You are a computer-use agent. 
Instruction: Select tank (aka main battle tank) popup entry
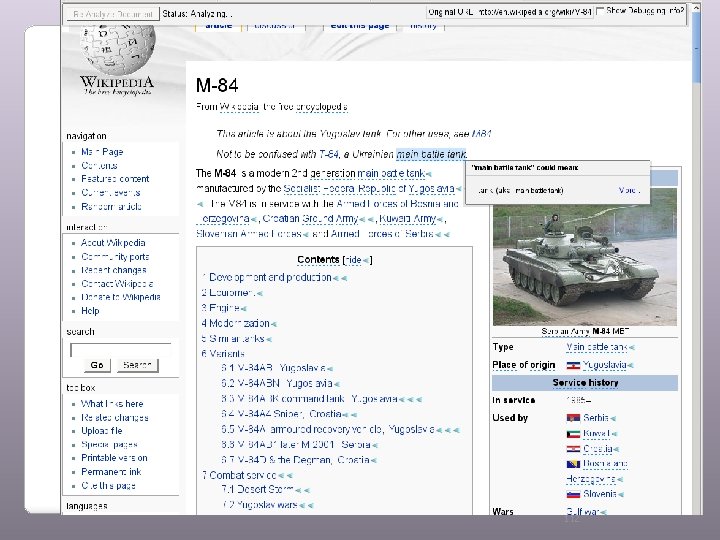tap(520, 190)
